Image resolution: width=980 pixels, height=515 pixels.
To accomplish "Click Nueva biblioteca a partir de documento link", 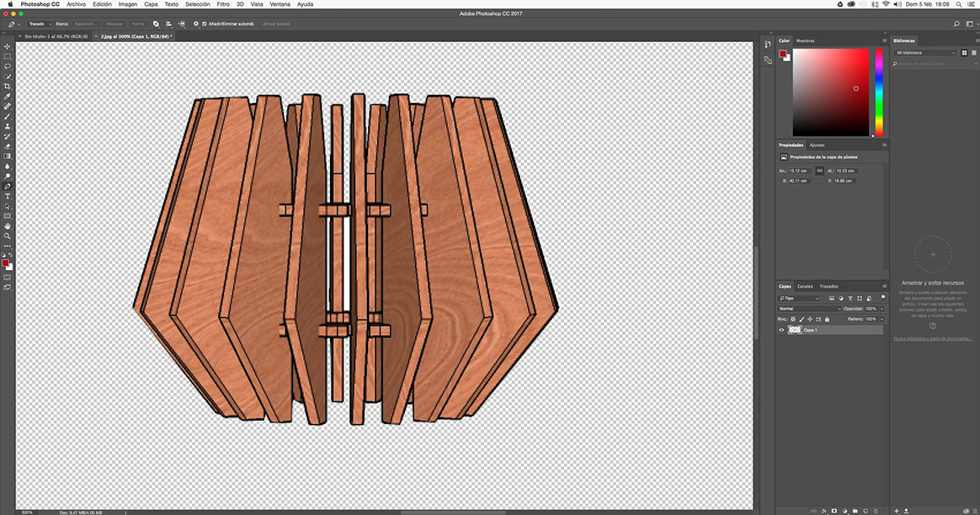I will pos(932,338).
